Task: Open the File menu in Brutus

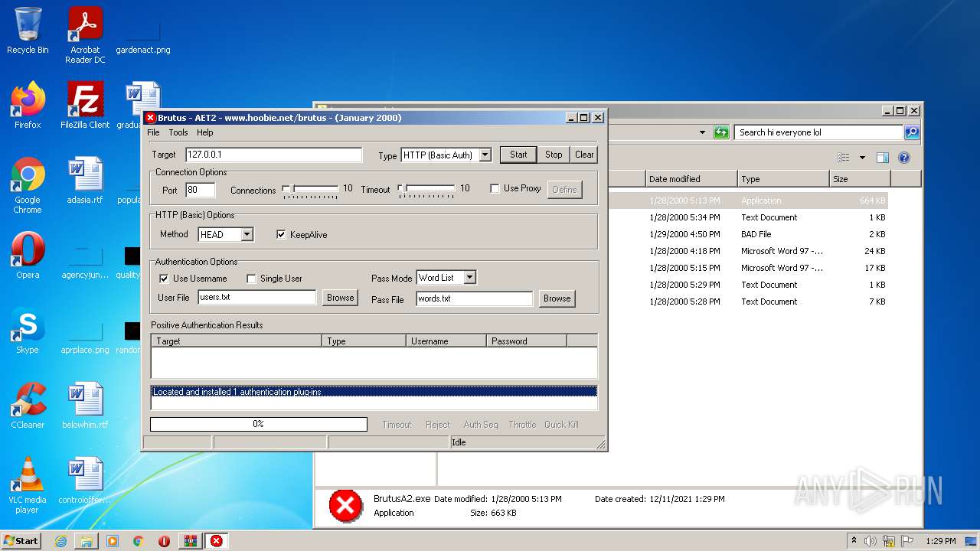Action: [154, 132]
